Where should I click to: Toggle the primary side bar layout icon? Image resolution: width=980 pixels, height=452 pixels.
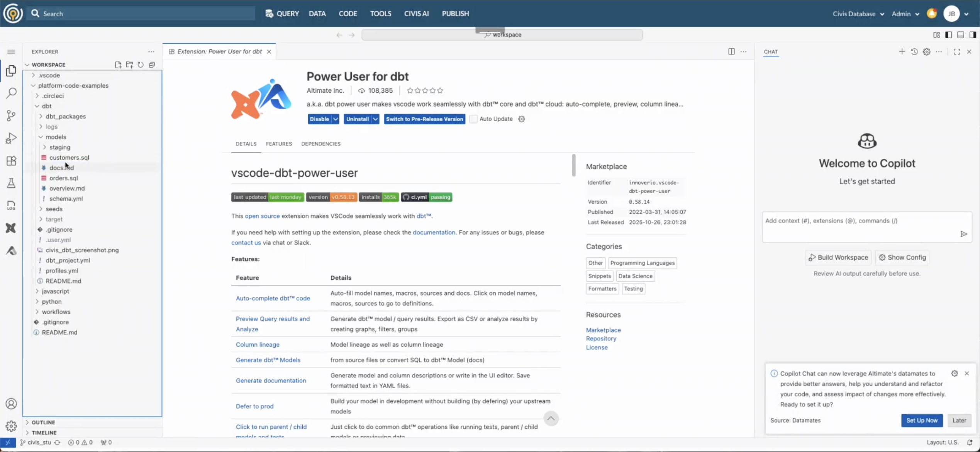coord(948,35)
